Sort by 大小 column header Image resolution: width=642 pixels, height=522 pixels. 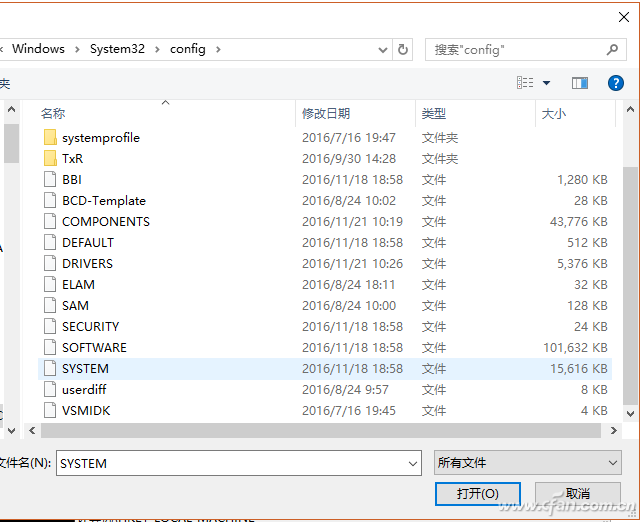pos(554,113)
